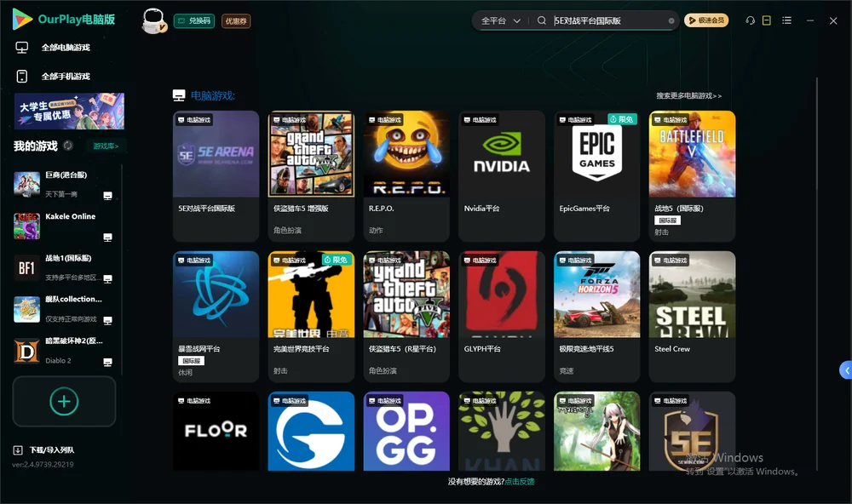
Task: Click into the search input field
Action: point(610,20)
